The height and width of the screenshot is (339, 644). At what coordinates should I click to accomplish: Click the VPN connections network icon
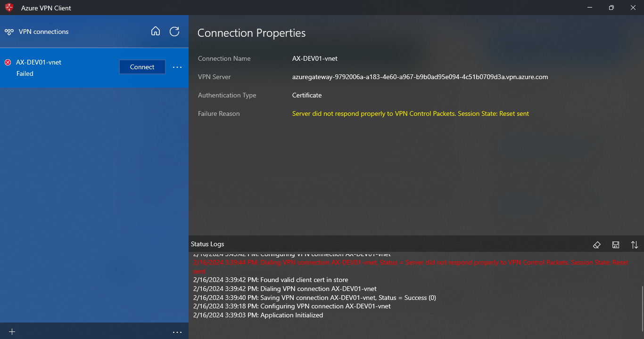pyautogui.click(x=9, y=32)
